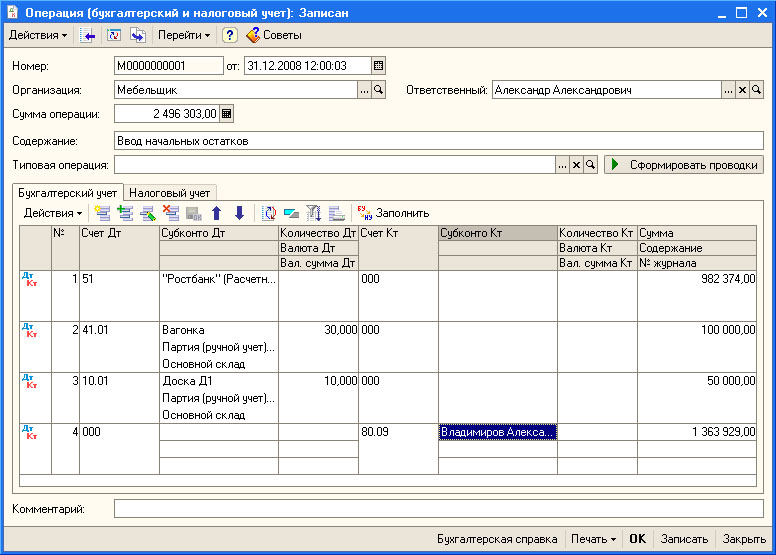Screen dimensions: 776x555
Task: Add new row icon in table toolbar
Action: [x=102, y=213]
